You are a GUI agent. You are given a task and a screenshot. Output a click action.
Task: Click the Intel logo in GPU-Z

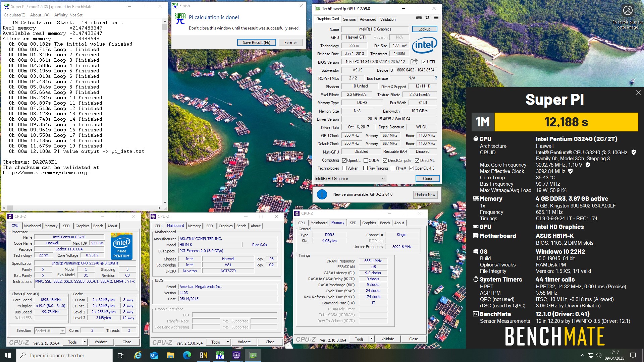click(424, 45)
